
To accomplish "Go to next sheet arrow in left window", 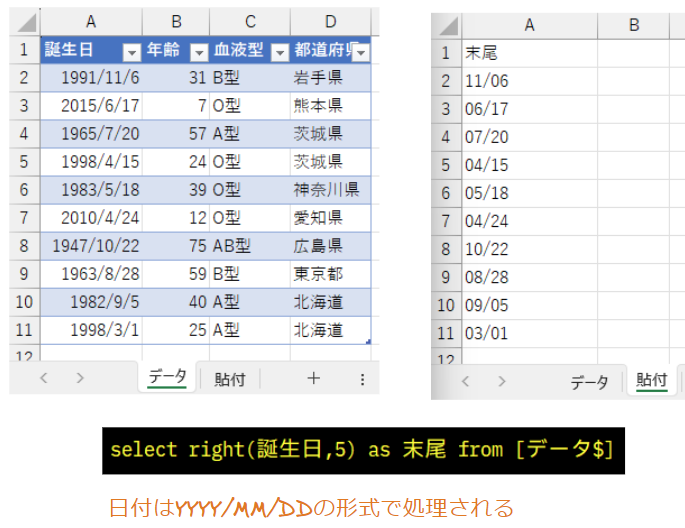I will [80, 378].
